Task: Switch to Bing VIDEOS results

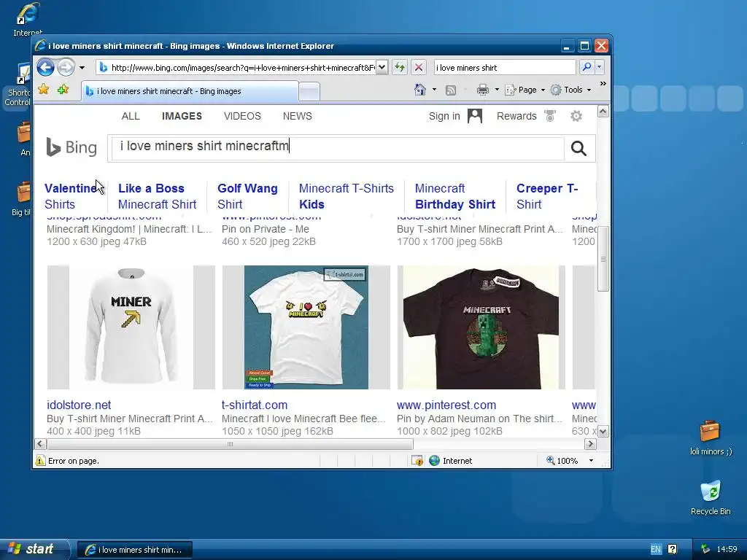Action: (x=242, y=116)
